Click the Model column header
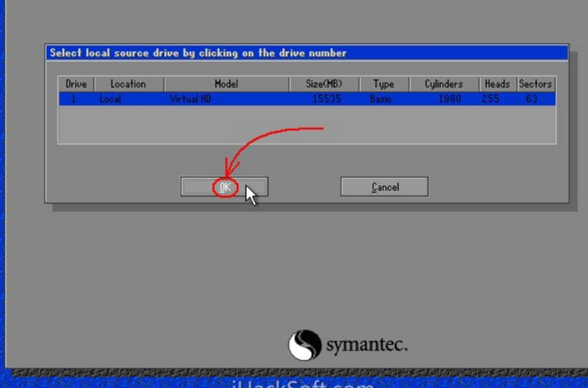Screen dimensions: 588x388 pyautogui.click(x=226, y=84)
